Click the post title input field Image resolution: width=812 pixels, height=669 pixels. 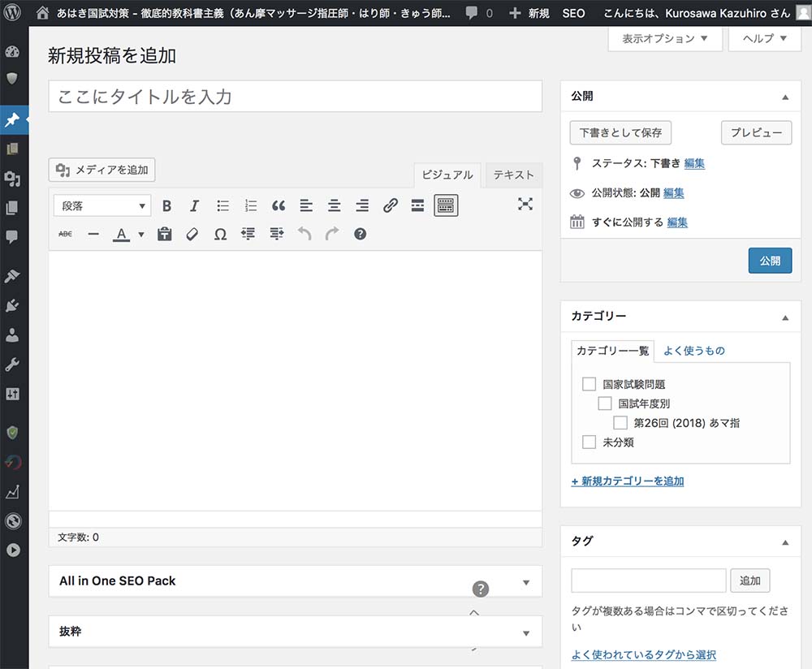pyautogui.click(x=295, y=97)
